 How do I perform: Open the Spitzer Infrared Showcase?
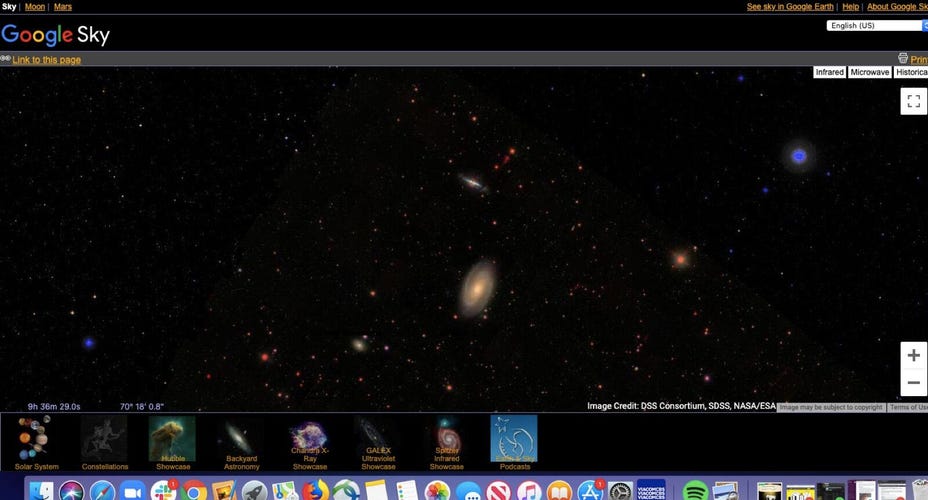[446, 443]
